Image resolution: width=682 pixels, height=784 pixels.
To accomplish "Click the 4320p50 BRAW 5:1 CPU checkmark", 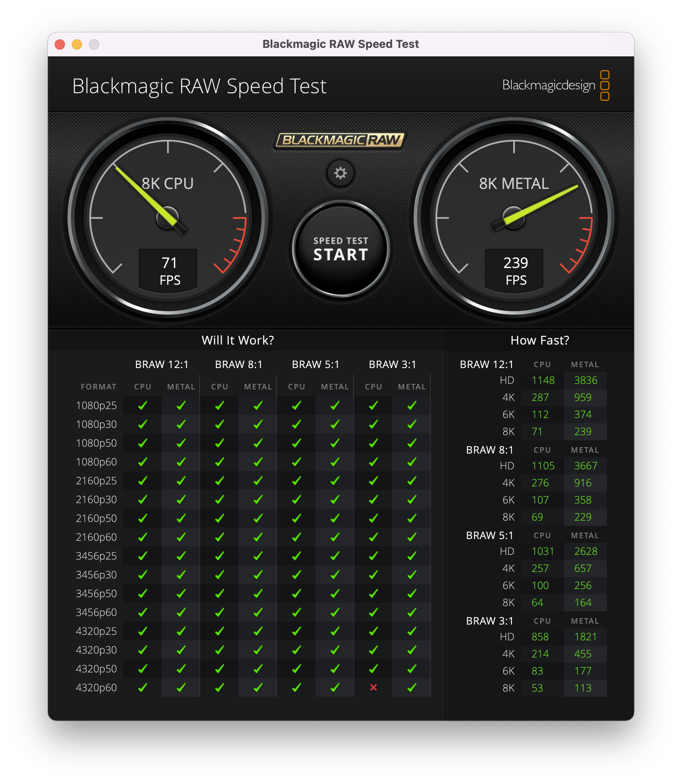I will tap(297, 669).
